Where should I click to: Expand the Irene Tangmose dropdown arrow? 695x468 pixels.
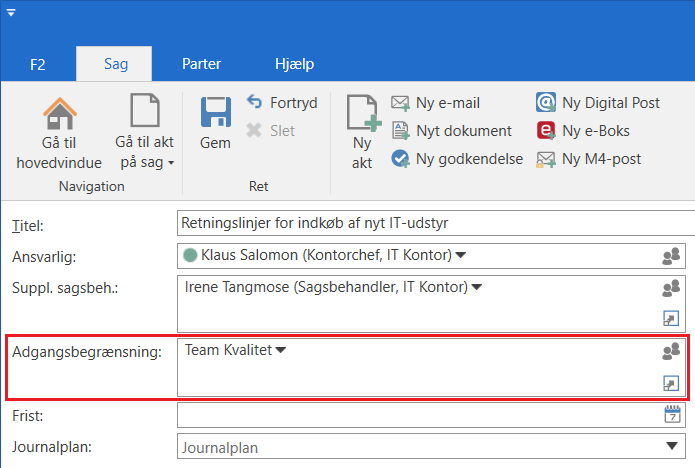[x=477, y=288]
